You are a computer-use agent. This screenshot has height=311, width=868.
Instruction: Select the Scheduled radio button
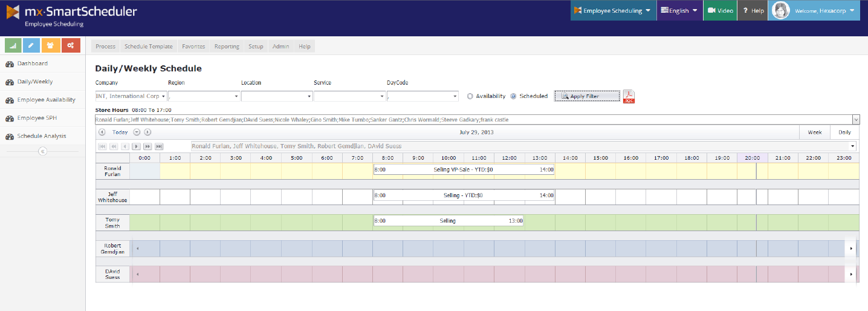click(514, 96)
